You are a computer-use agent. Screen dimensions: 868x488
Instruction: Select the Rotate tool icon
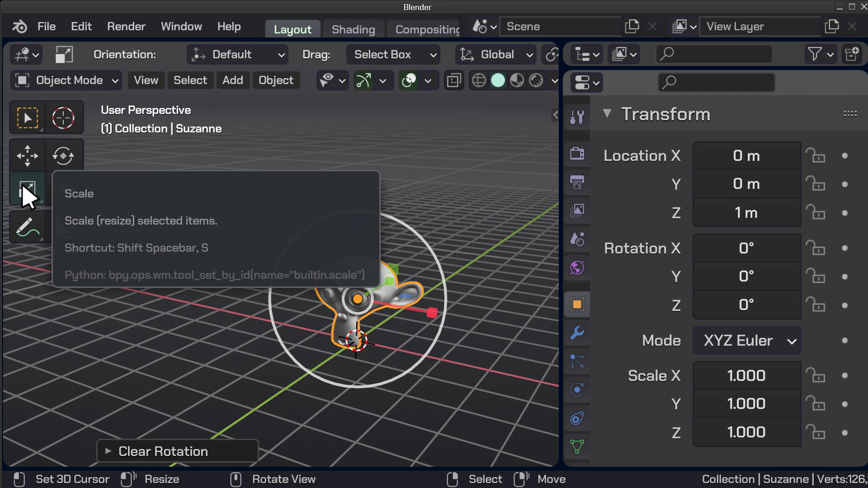(63, 156)
